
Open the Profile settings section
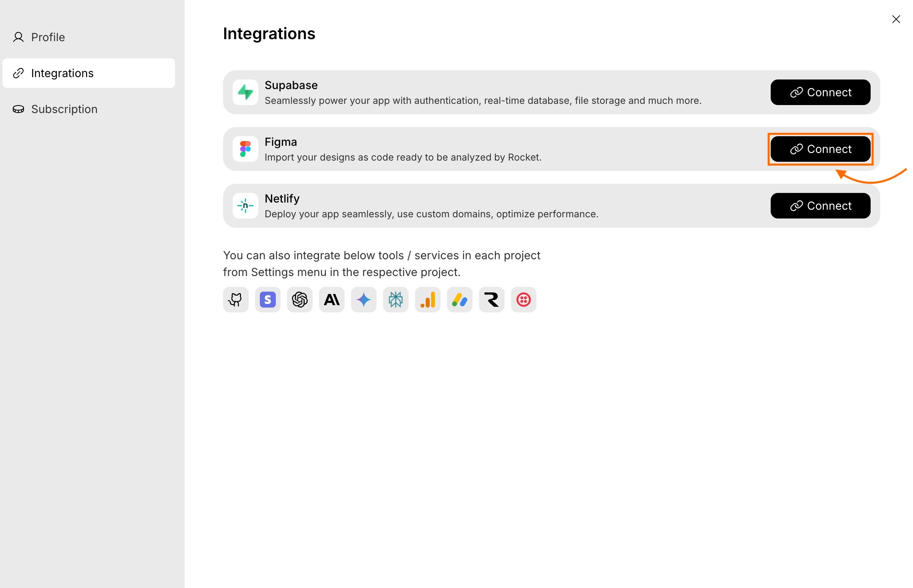pos(48,37)
